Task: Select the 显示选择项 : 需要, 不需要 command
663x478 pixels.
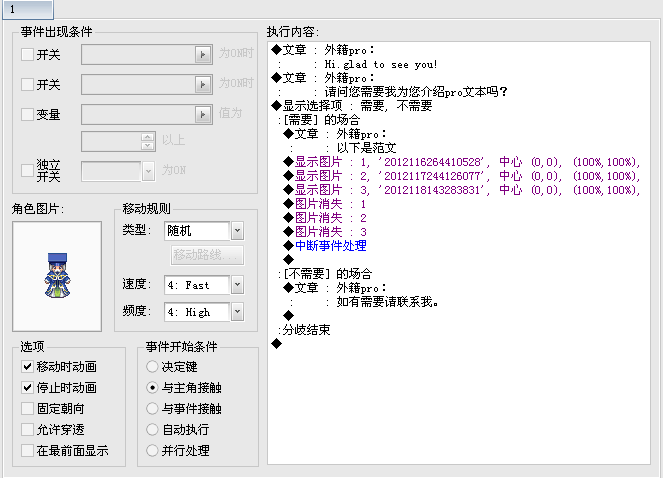Action: click(x=352, y=106)
